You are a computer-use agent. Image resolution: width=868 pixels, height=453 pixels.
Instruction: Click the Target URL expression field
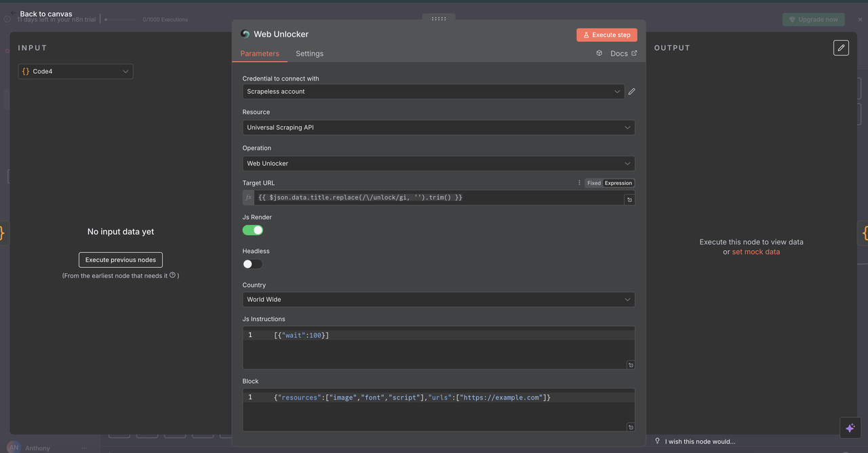(x=439, y=197)
